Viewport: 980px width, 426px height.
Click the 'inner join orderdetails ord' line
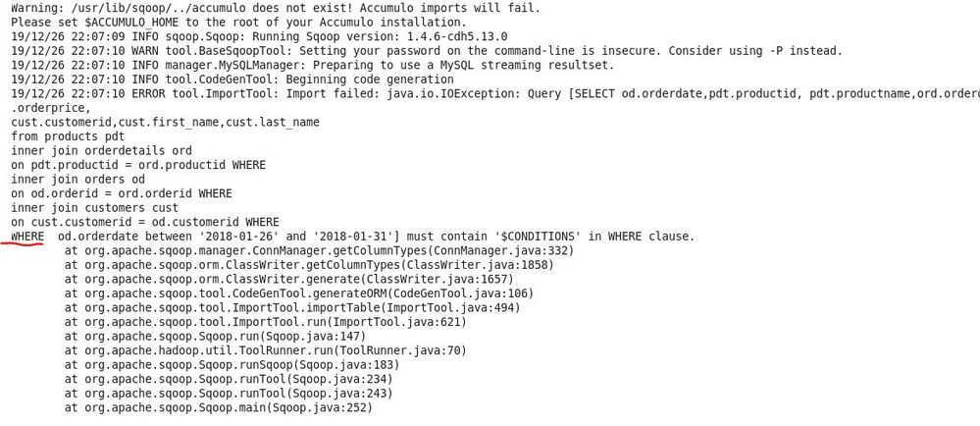[x=101, y=151]
